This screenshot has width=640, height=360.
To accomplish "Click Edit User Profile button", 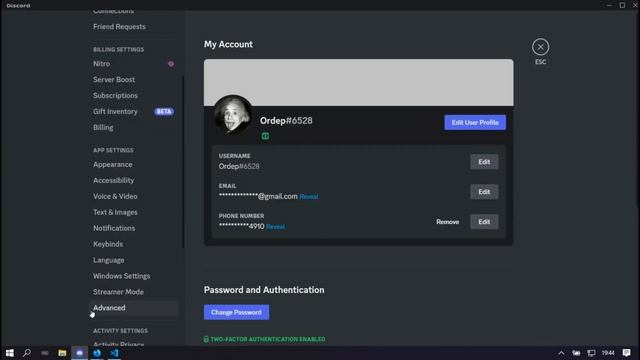I will point(475,122).
